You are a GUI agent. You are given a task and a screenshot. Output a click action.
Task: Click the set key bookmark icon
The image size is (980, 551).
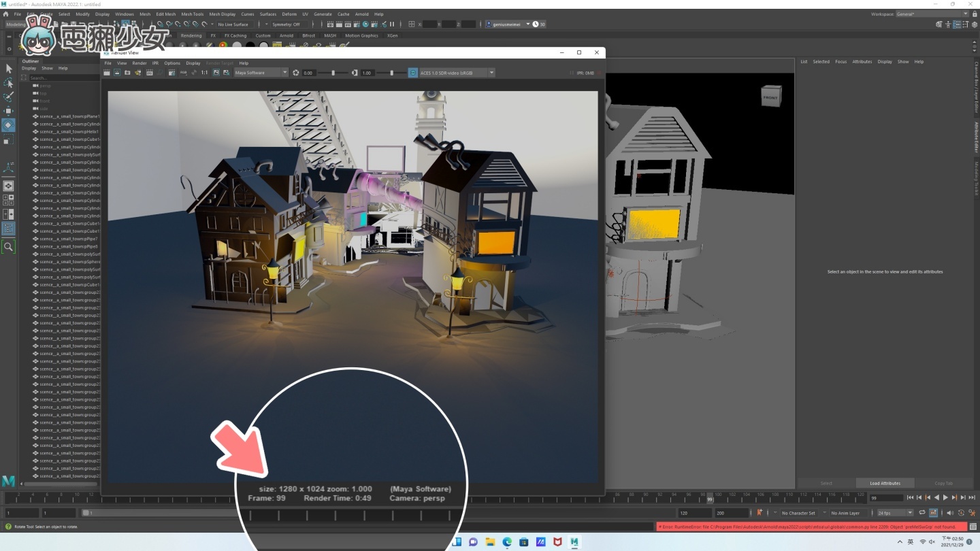pos(760,513)
